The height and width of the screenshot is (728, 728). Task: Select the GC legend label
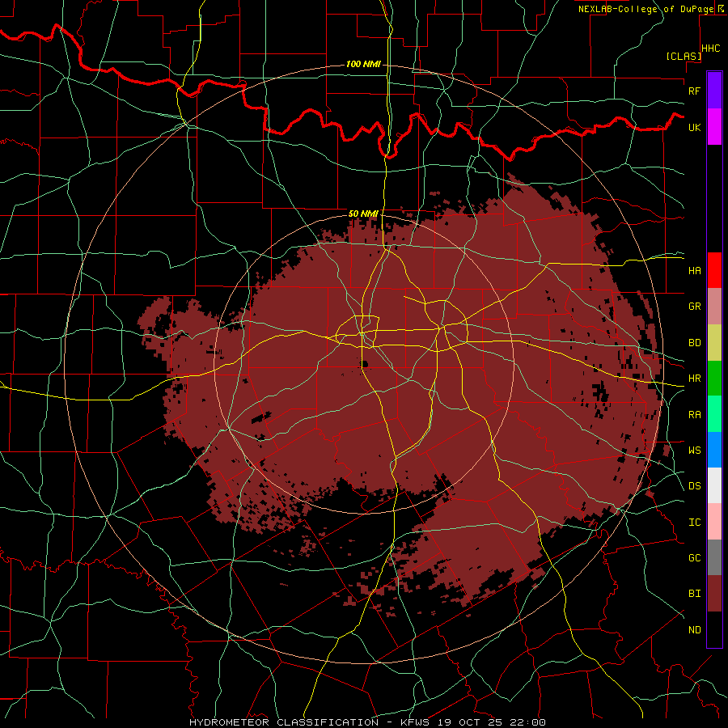pyautogui.click(x=695, y=558)
